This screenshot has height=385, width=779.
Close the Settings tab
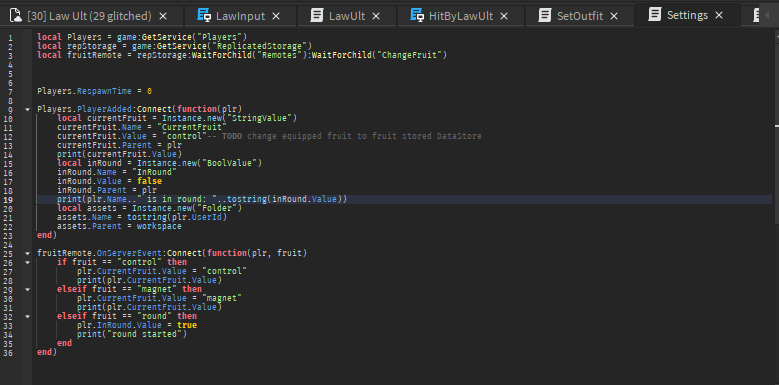[x=719, y=15]
